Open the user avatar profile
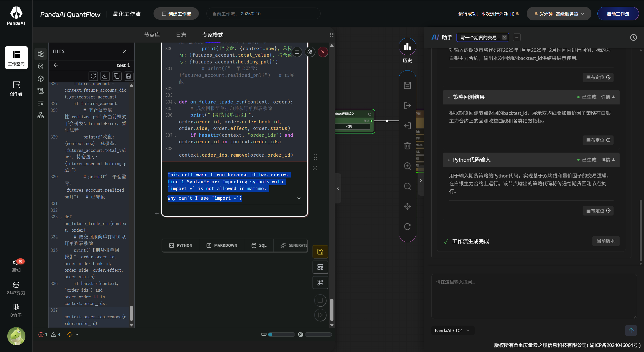The width and height of the screenshot is (644, 352). tap(16, 336)
